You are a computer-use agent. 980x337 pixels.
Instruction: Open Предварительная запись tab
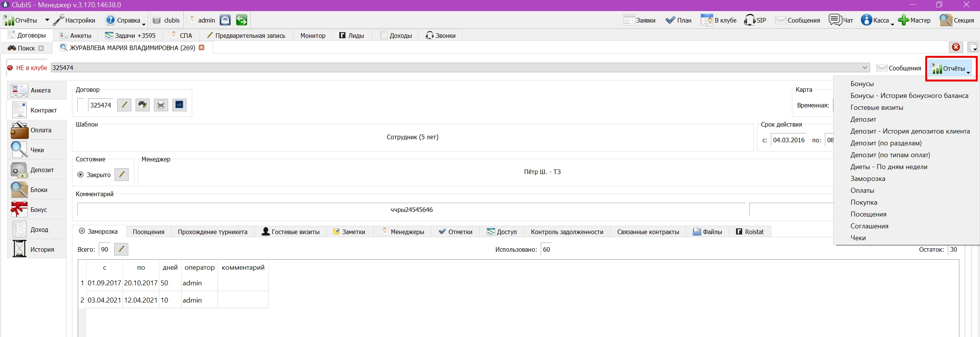(246, 36)
